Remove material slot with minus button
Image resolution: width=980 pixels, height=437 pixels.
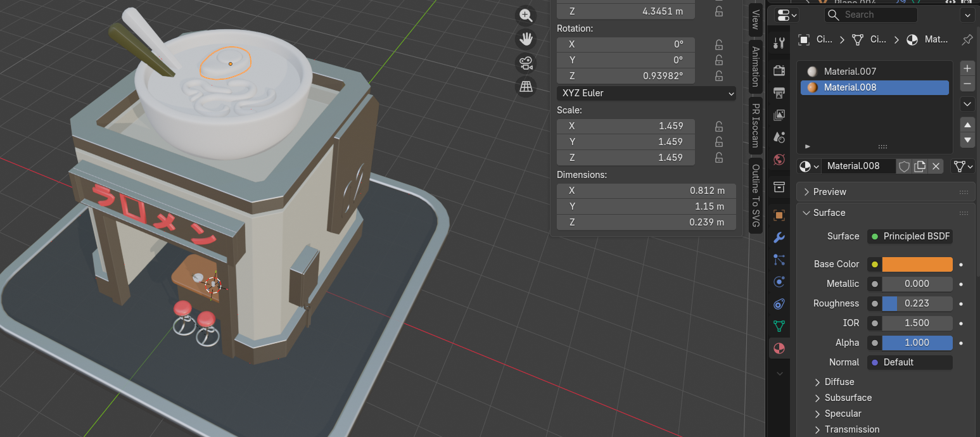[967, 84]
